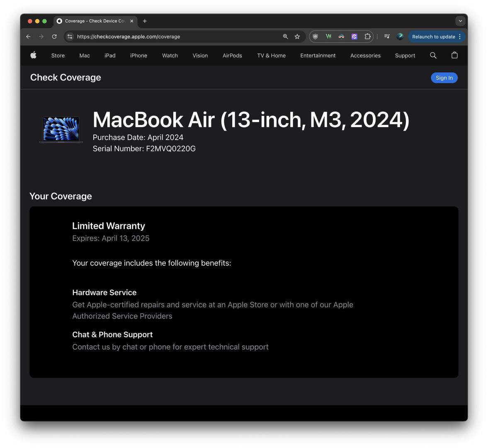Bookmark this page with the star icon
Screen dimensions: 488x448
pos(297,37)
